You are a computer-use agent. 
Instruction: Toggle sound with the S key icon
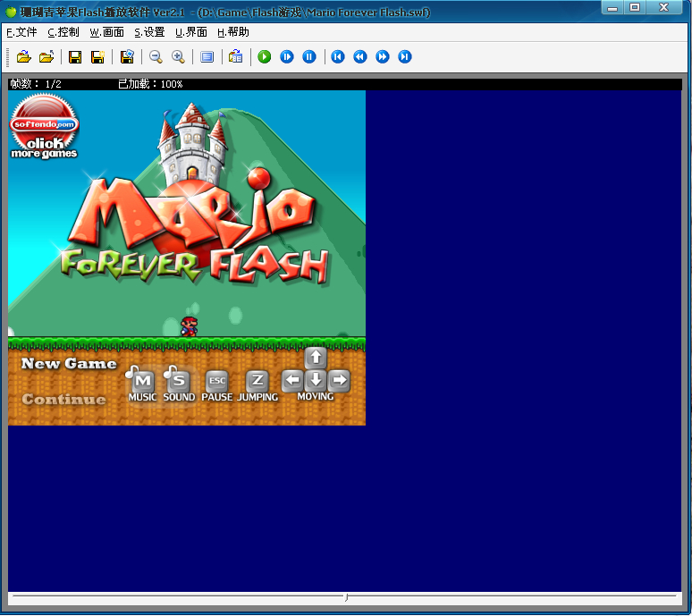[x=179, y=381]
